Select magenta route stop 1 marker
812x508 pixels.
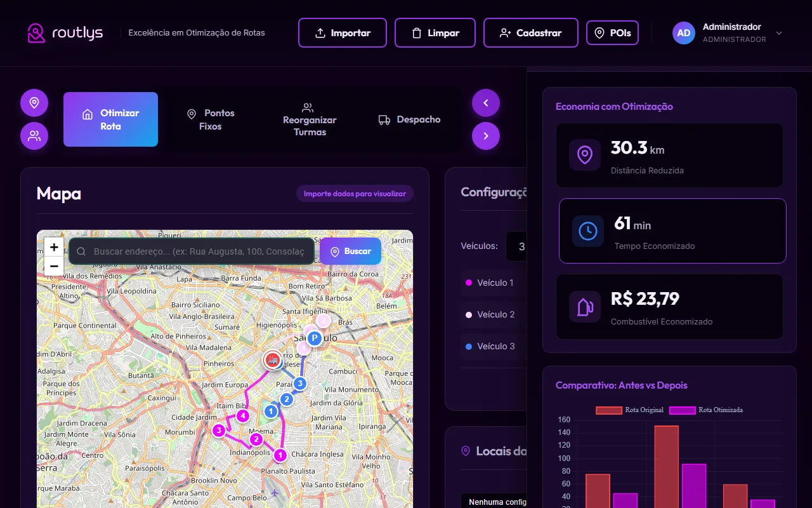[280, 455]
